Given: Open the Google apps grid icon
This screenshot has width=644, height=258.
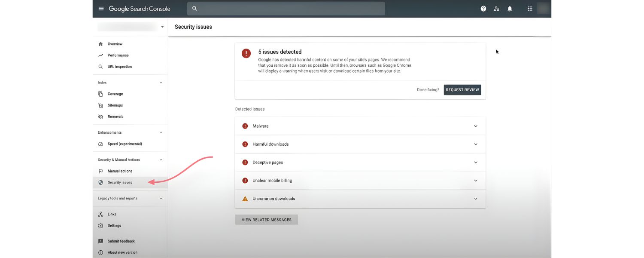Looking at the screenshot, I should [x=530, y=8].
